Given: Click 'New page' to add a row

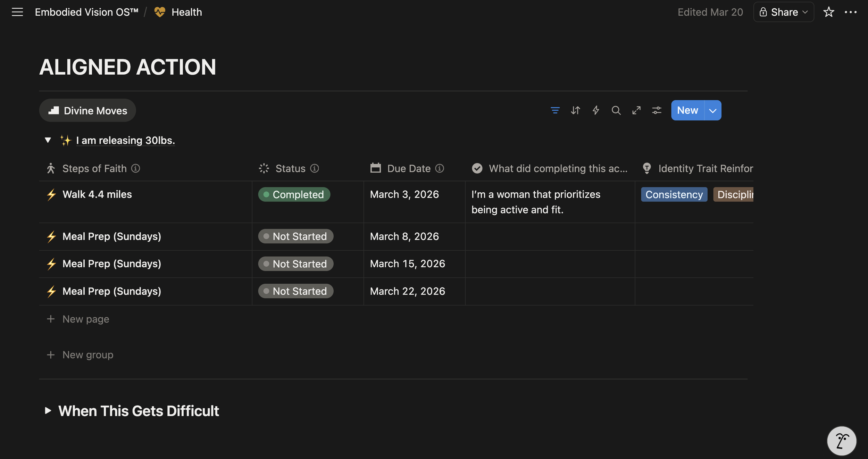Looking at the screenshot, I should 85,319.
